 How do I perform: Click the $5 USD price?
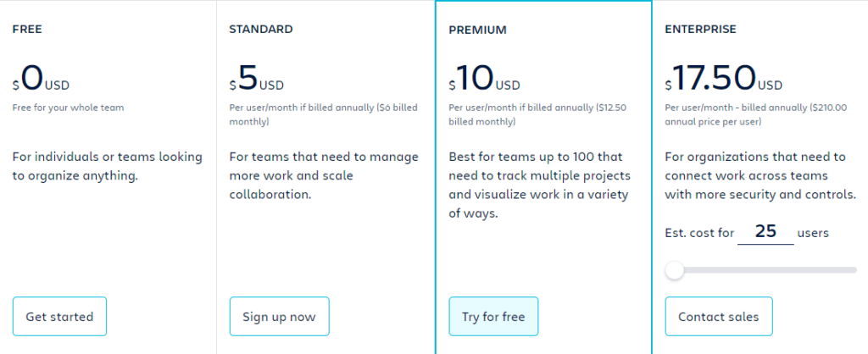256,79
